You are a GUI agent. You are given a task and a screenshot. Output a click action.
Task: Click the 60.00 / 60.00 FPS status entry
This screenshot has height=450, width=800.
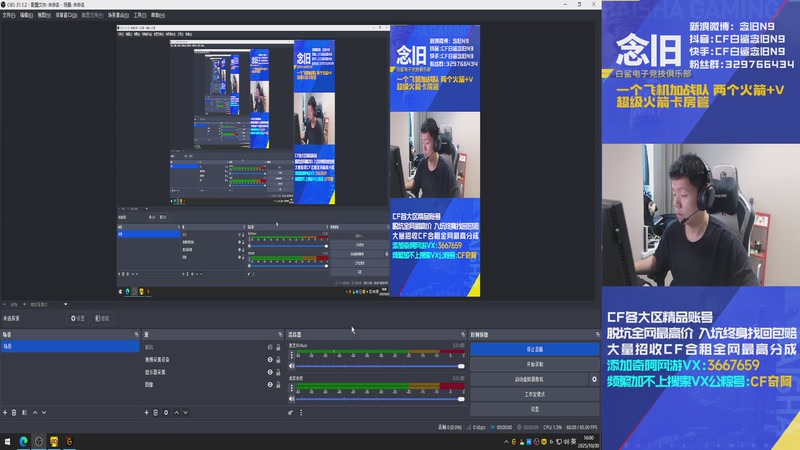coord(582,427)
